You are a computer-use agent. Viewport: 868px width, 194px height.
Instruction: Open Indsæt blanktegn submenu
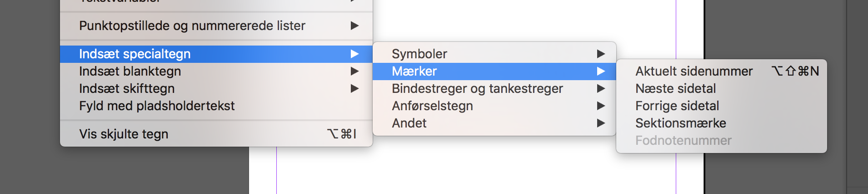[130, 71]
